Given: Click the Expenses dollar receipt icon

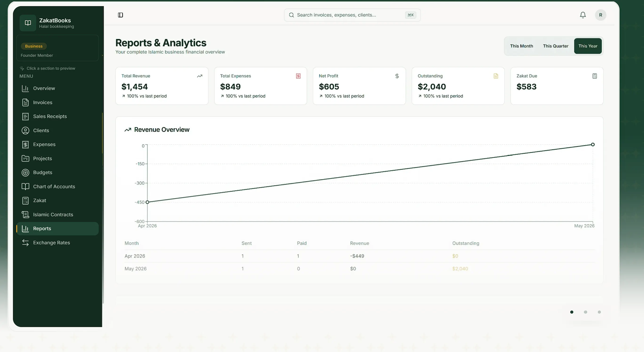Looking at the screenshot, I should point(25,144).
